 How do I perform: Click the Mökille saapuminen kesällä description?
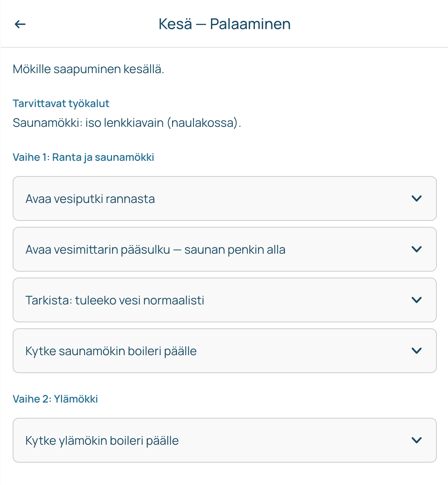point(88,69)
